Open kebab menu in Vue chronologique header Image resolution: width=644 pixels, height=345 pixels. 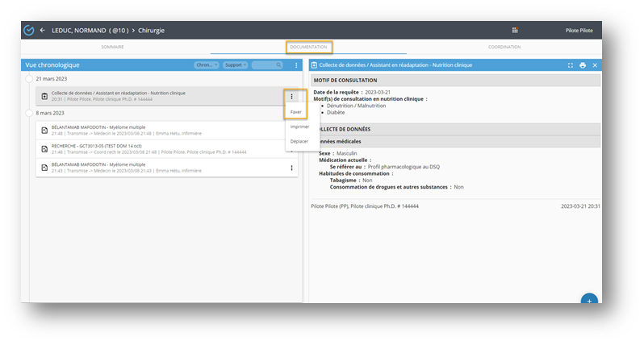click(296, 64)
